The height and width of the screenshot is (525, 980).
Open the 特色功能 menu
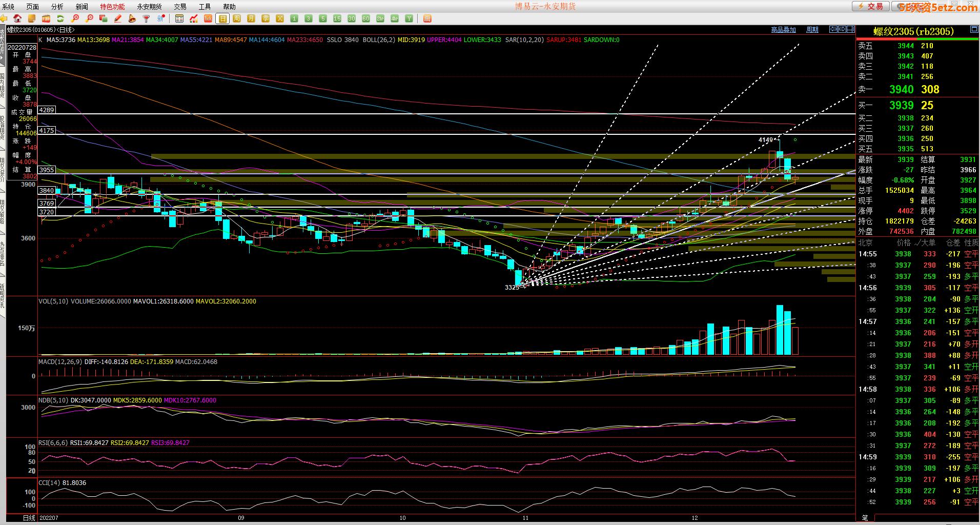pyautogui.click(x=112, y=7)
